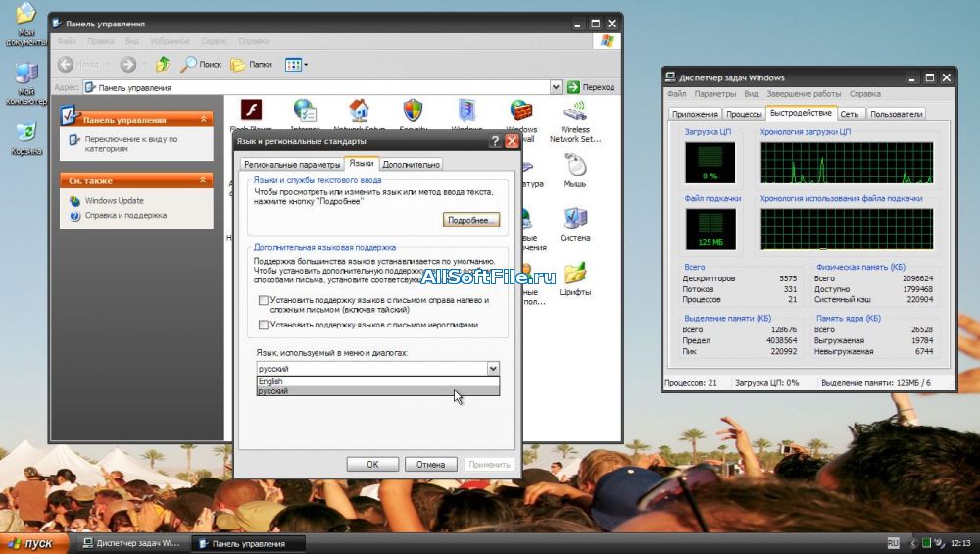Open Файл menu in Task Manager
The width and height of the screenshot is (980, 554).
(x=676, y=94)
